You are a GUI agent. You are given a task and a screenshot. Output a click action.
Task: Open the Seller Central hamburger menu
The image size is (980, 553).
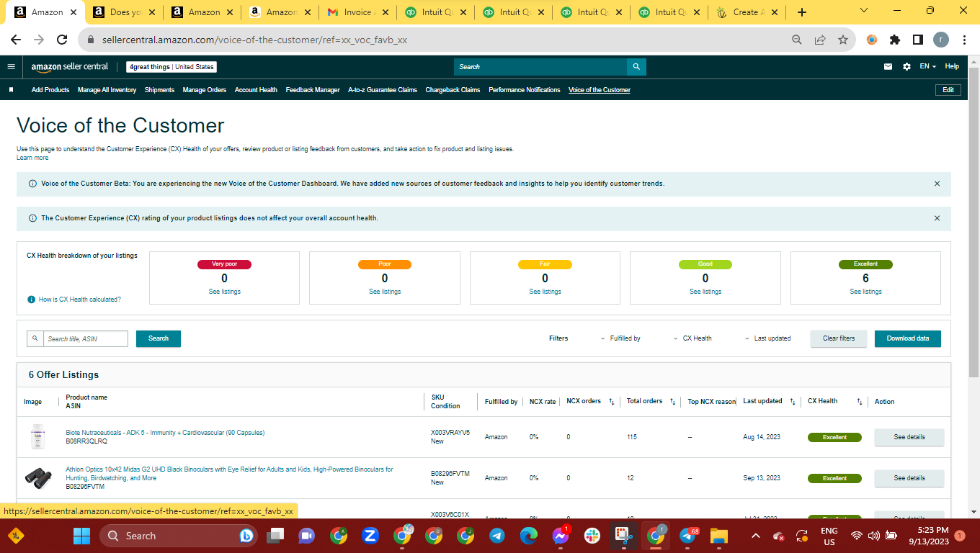[x=11, y=66]
